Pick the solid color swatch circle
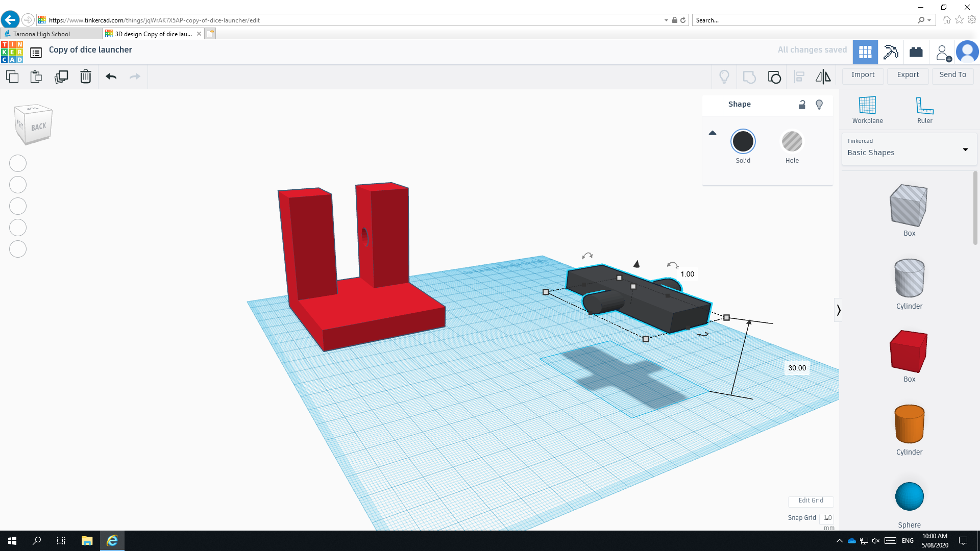The width and height of the screenshot is (980, 551). [x=743, y=141]
